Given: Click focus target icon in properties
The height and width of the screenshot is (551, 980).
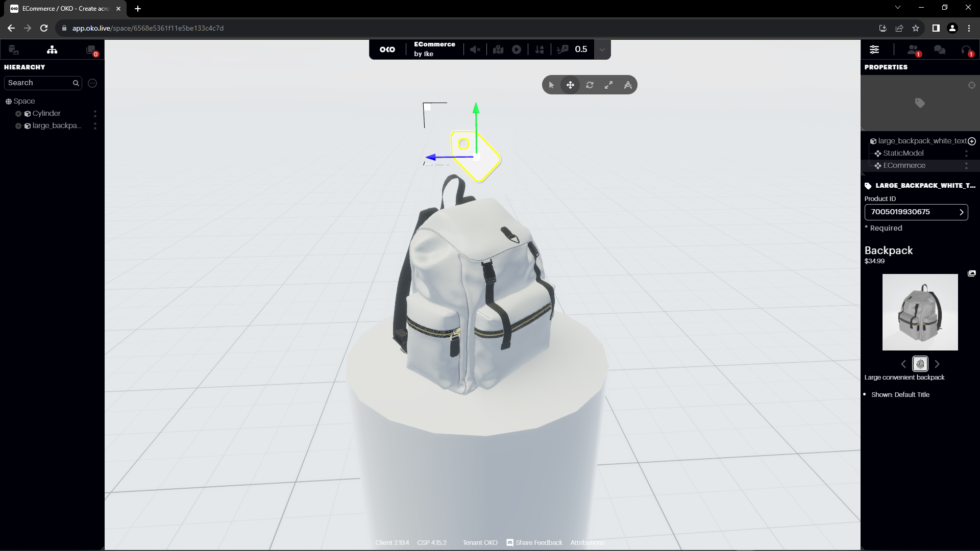Looking at the screenshot, I should coord(972,85).
